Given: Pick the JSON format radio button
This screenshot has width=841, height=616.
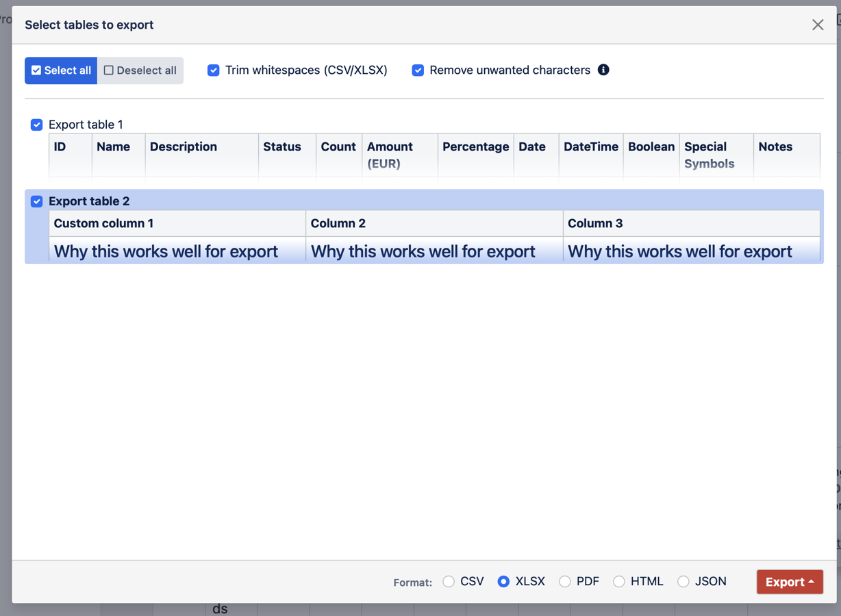Looking at the screenshot, I should coord(683,582).
